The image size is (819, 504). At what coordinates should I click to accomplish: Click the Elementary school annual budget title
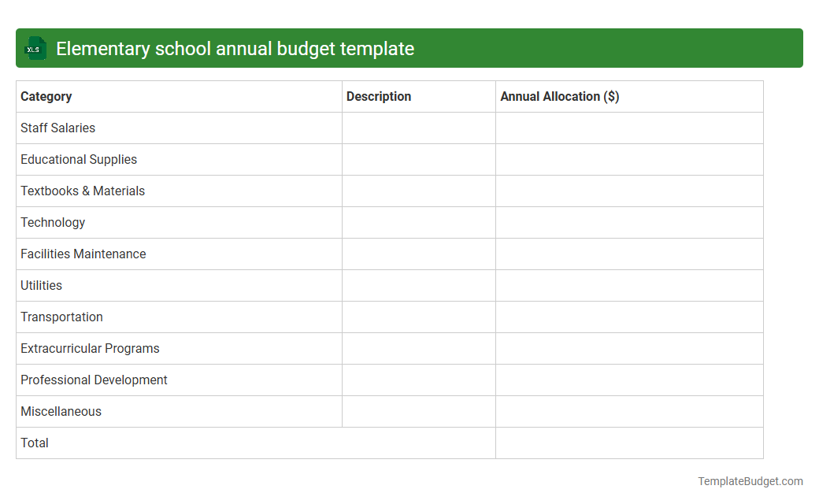click(237, 48)
